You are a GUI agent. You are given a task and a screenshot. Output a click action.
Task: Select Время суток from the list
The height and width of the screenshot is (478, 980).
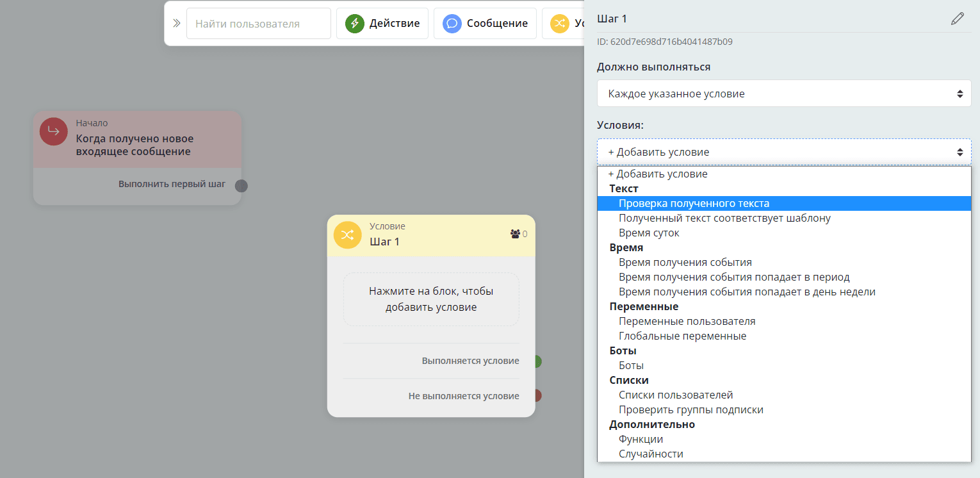point(649,233)
